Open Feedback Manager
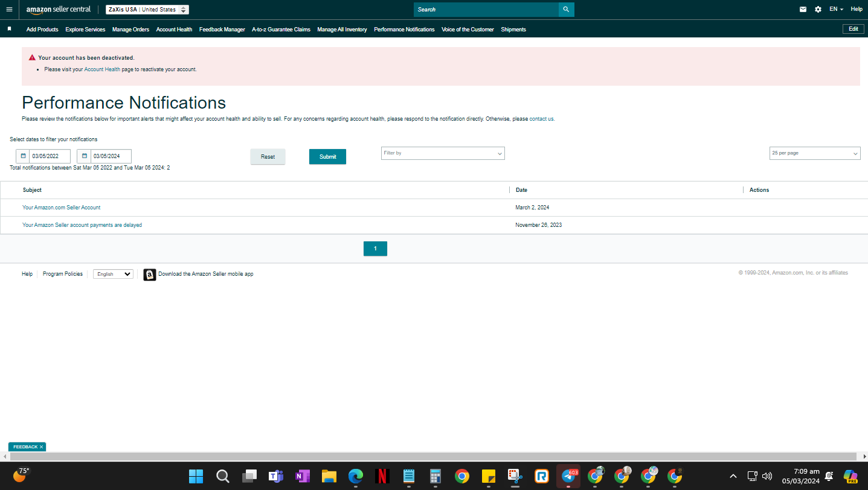 pos(222,30)
